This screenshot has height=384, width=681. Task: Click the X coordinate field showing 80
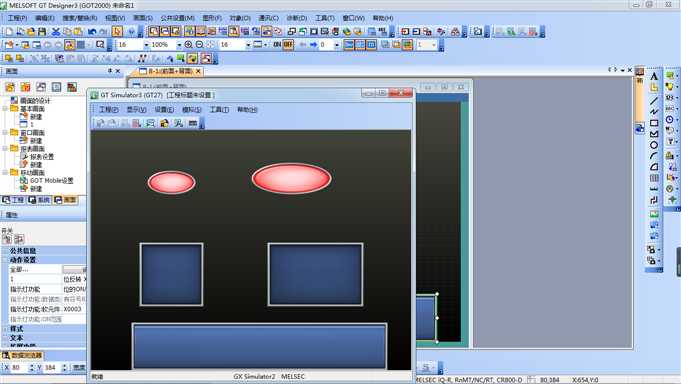coord(19,367)
